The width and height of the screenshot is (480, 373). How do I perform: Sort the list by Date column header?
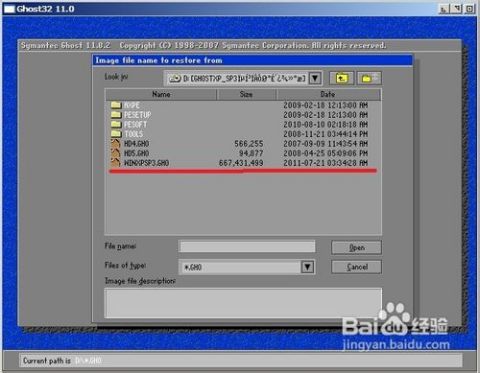coord(328,94)
